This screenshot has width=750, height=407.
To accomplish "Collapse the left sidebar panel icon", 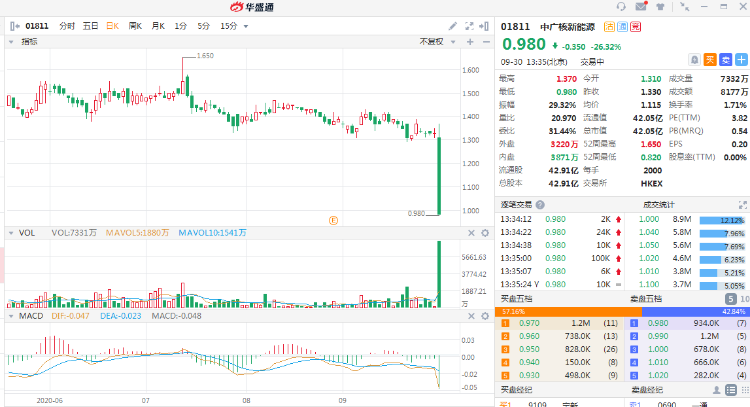I will pos(14,26).
